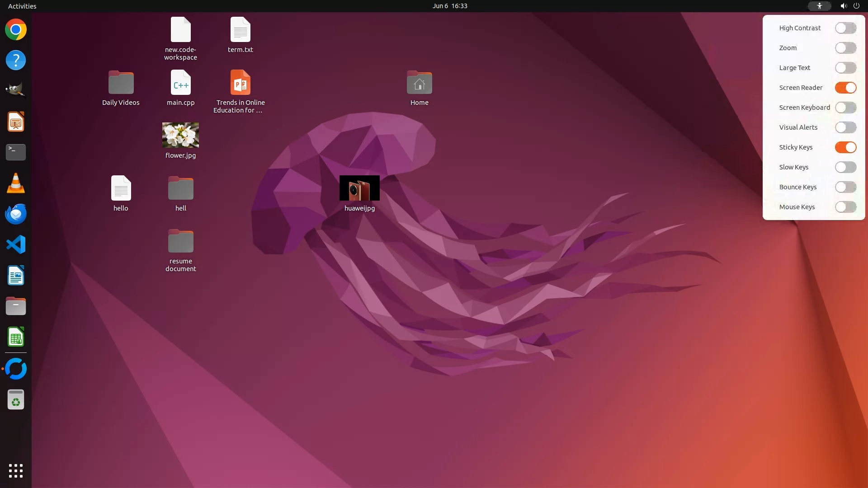
Task: Select the Zoom menu entry
Action: coord(788,48)
